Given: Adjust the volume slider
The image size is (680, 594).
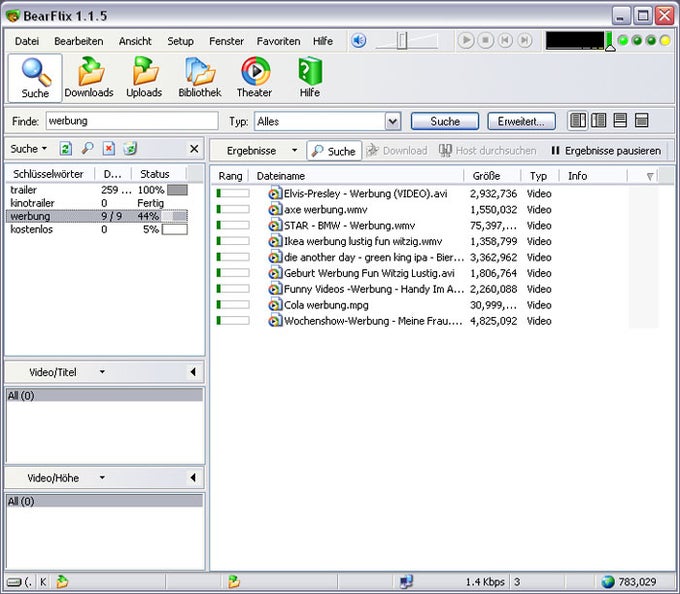Looking at the screenshot, I should [x=402, y=41].
